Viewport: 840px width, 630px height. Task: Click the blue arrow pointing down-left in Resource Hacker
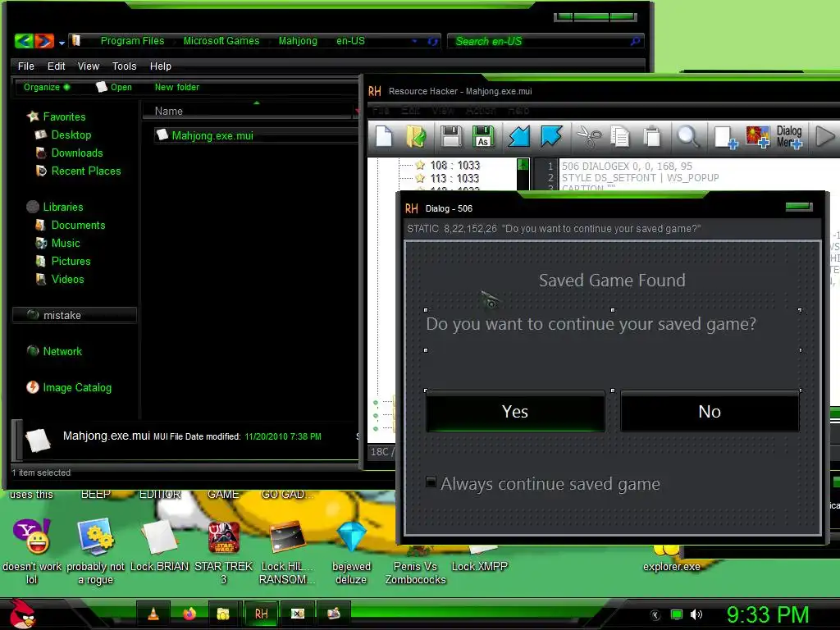[x=518, y=137]
